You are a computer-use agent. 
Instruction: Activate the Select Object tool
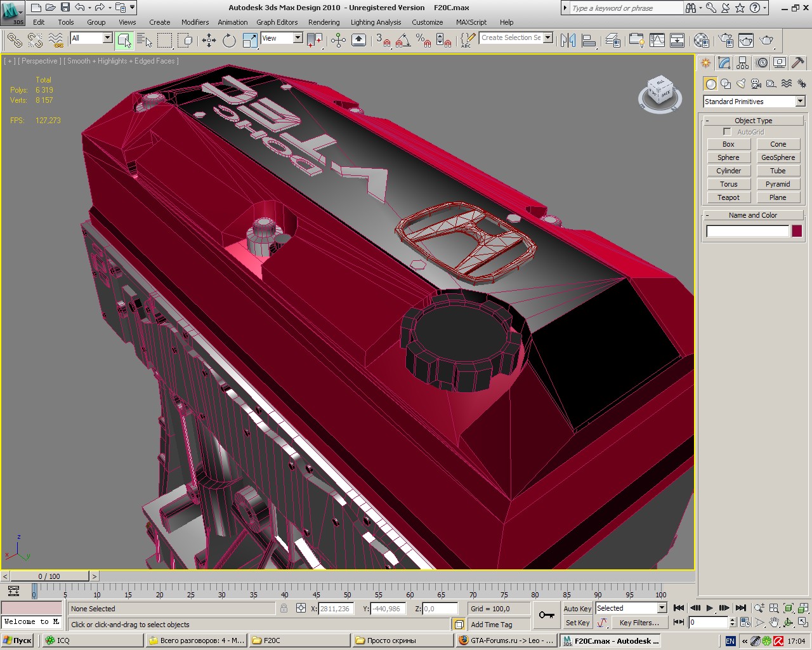124,41
